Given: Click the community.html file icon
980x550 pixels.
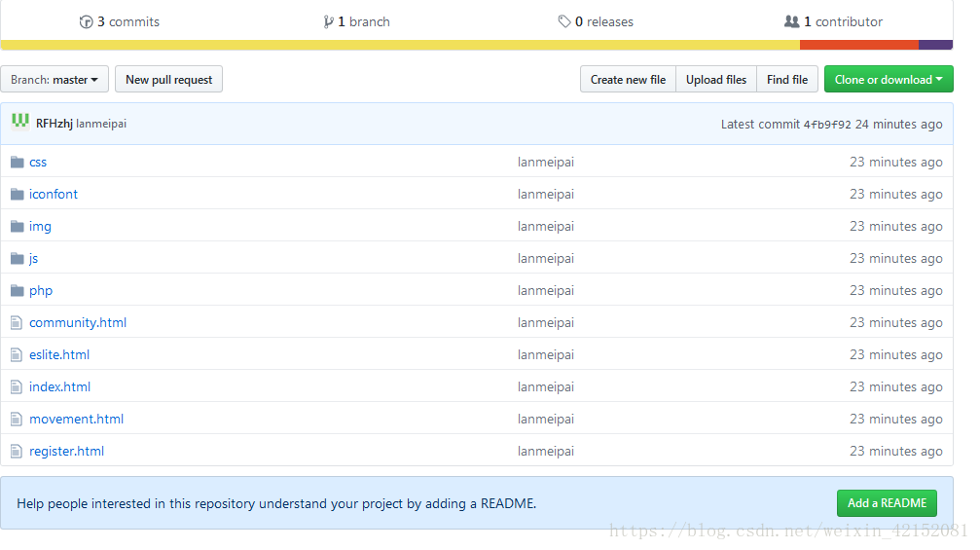Looking at the screenshot, I should click(17, 323).
